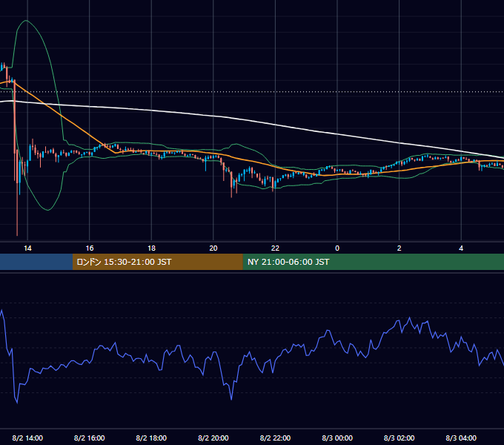Click the 8/2 22:00 label on oscillator axis
This screenshot has width=504, height=445.
(275, 438)
